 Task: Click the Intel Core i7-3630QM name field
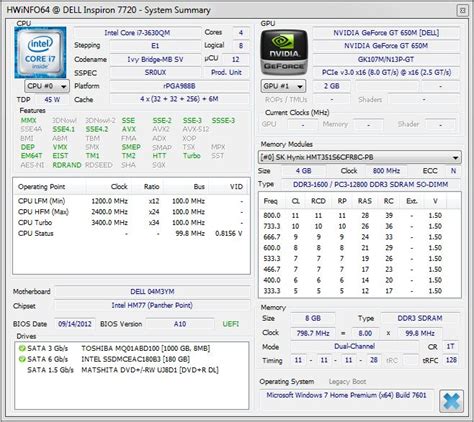click(137, 33)
